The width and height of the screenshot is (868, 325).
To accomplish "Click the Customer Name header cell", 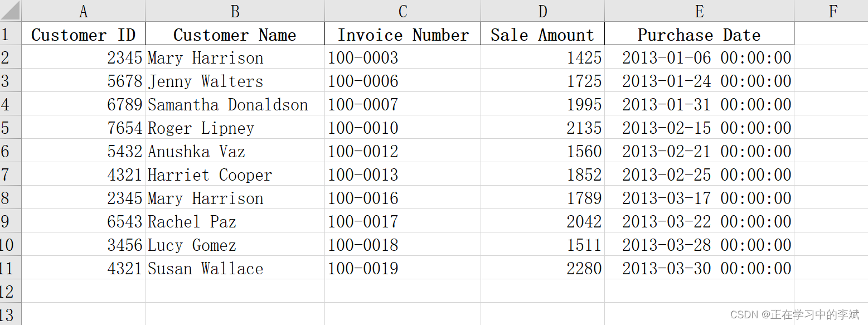I will (235, 34).
